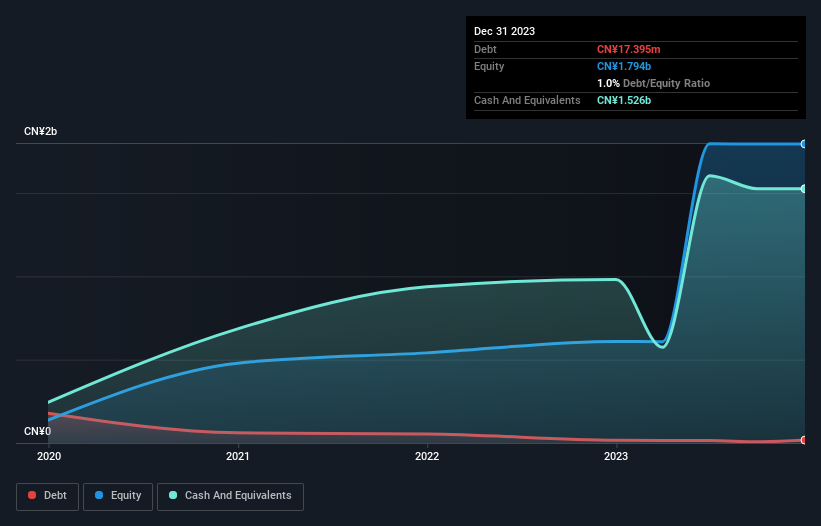Toggle the Debt series legend button

48,496
